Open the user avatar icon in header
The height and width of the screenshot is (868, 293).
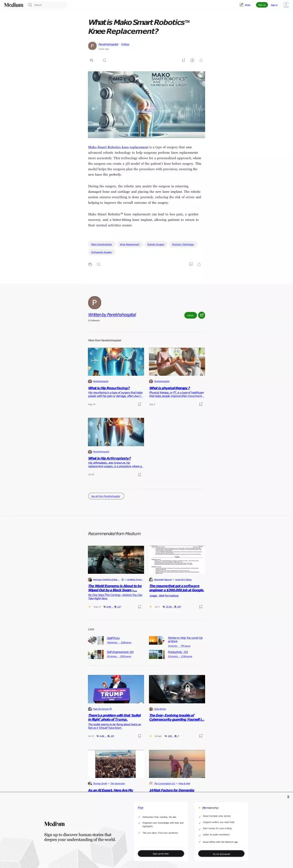[286, 5]
